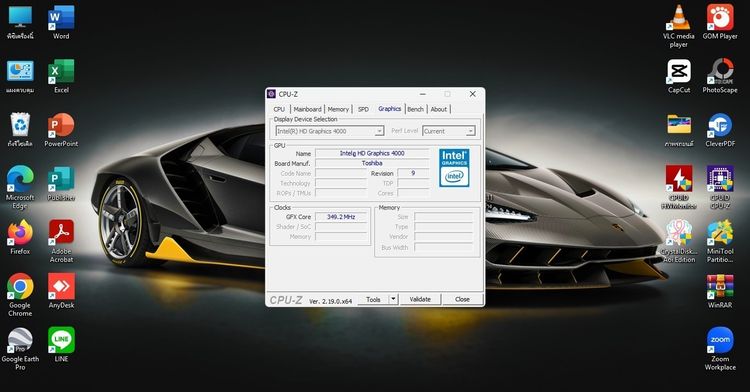Click the GPU Name field value
The height and width of the screenshot is (392, 750).
372,153
